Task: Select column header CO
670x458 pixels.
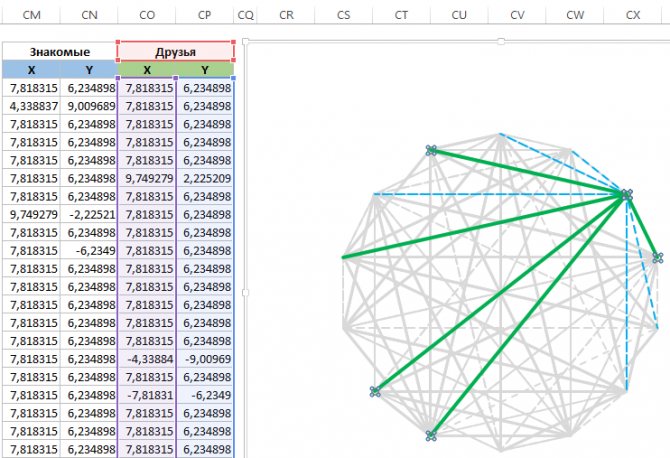Action: click(x=146, y=15)
